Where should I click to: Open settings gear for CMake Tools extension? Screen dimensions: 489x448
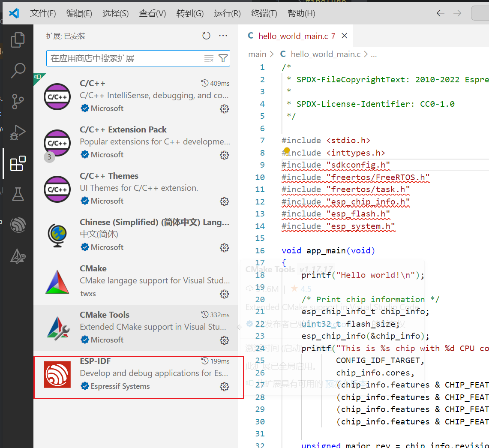(x=224, y=340)
